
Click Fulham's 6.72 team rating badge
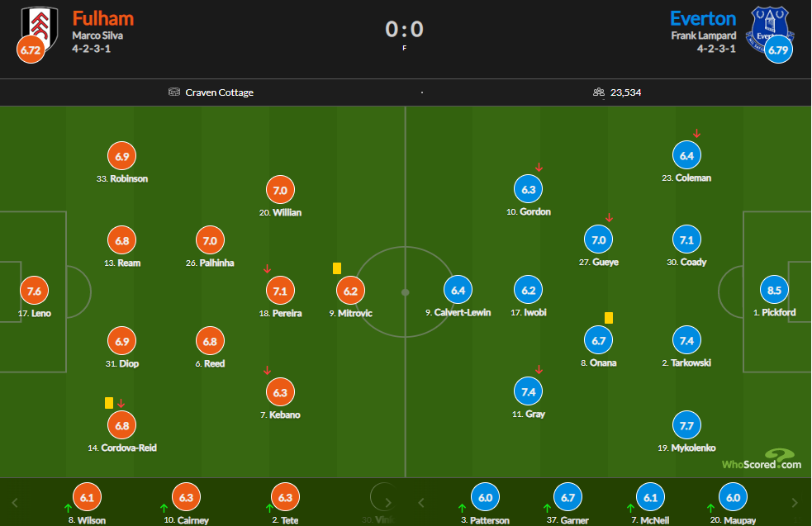pos(29,50)
